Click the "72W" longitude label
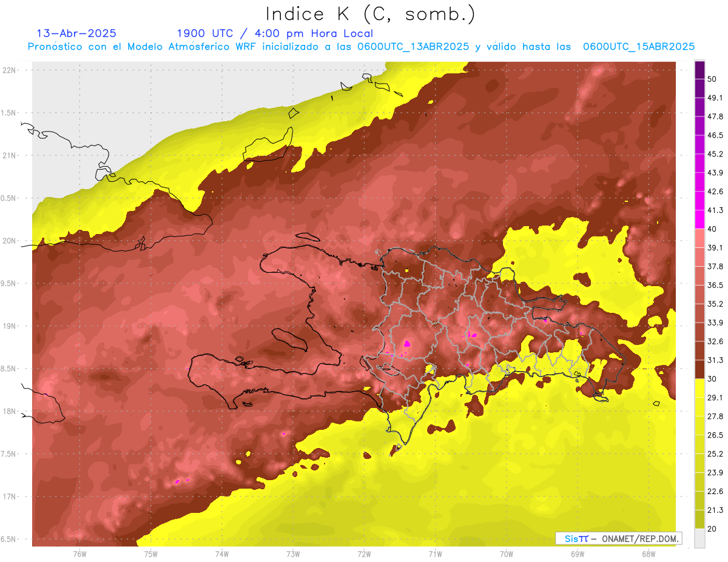Image resolution: width=728 pixels, height=562 pixels. 364,554
